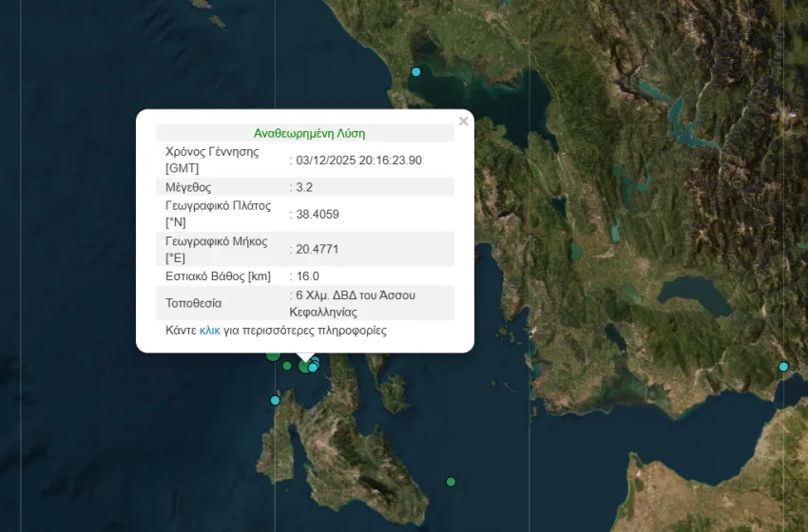
Task: Click the focal depth value '16.0'
Action: [308, 276]
